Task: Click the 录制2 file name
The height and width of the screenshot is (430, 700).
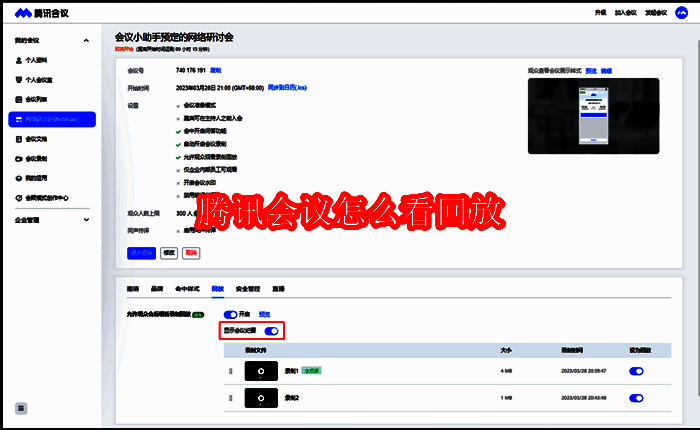Action: [292, 398]
